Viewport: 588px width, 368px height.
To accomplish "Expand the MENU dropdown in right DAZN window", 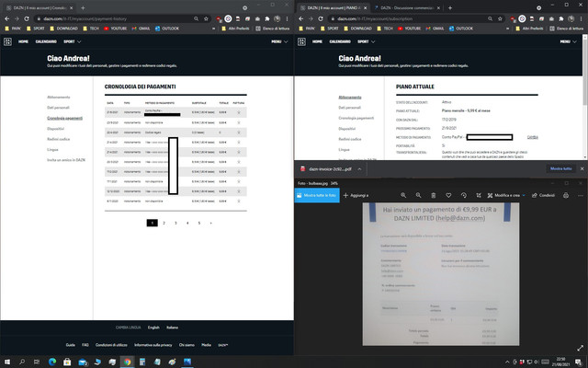I will coord(568,41).
